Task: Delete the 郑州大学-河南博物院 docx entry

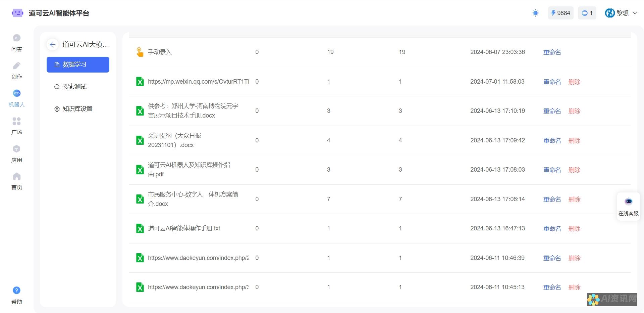Action: pos(574,111)
